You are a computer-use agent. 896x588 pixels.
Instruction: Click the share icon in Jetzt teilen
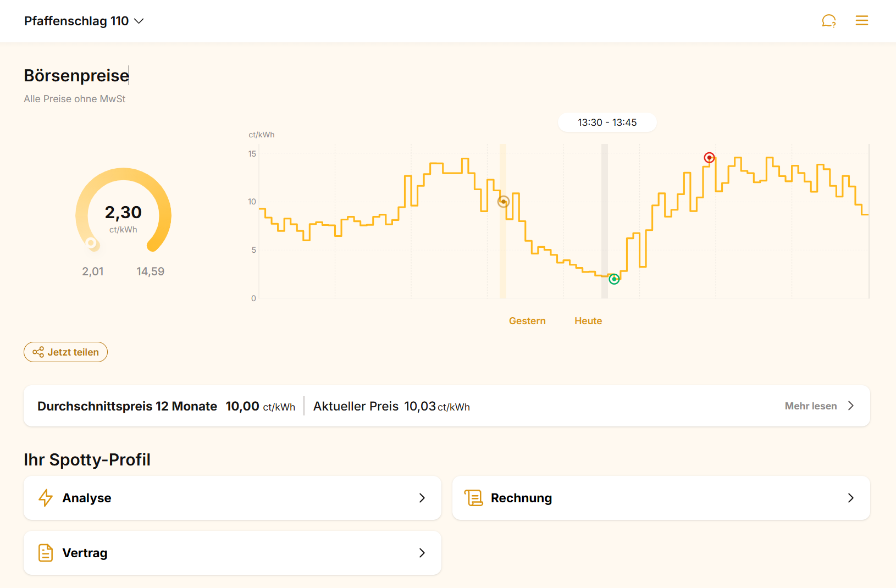click(x=38, y=352)
